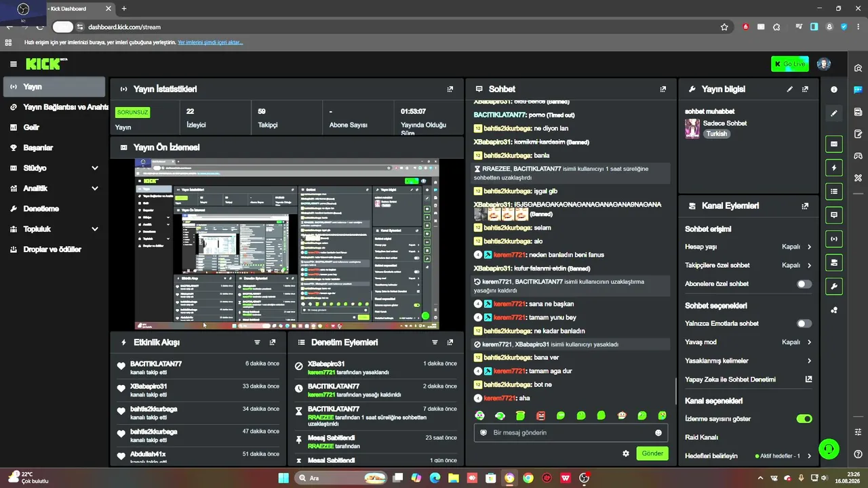Open a new browser tab
This screenshot has width=868, height=488.
(124, 9)
